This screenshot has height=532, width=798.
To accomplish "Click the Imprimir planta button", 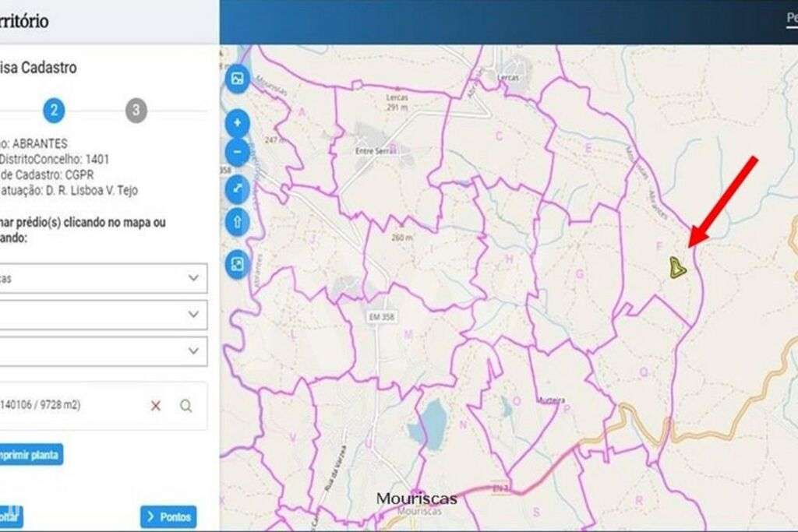I will [x=30, y=455].
